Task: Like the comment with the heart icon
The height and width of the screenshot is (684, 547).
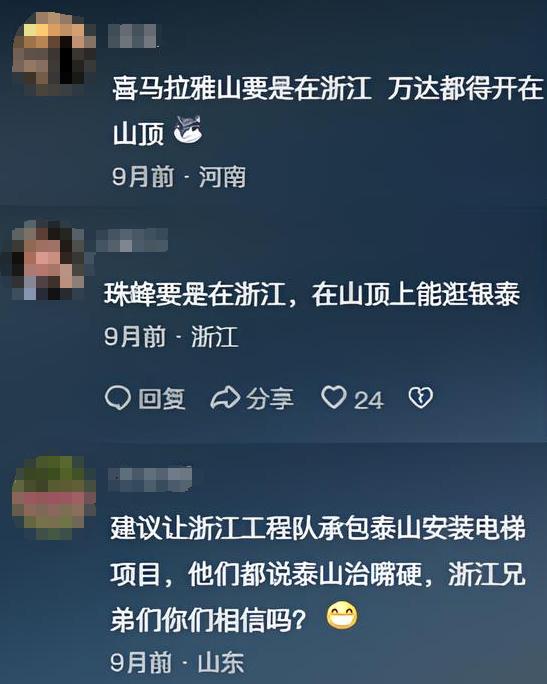Action: click(x=334, y=397)
